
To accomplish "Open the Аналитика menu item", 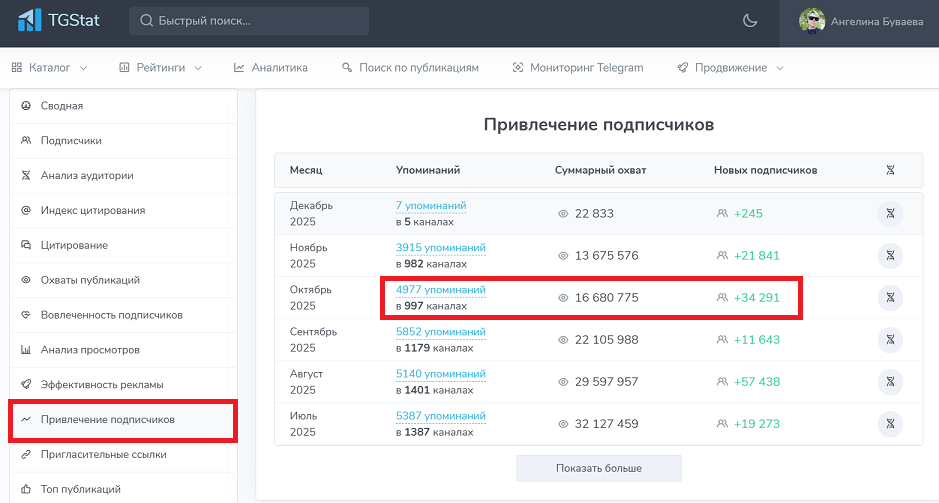I will 271,68.
